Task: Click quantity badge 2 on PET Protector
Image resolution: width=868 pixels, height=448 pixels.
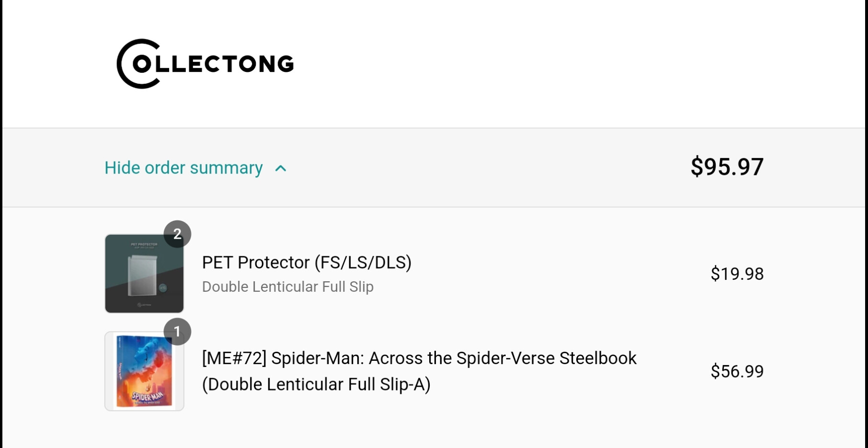Action: (177, 234)
